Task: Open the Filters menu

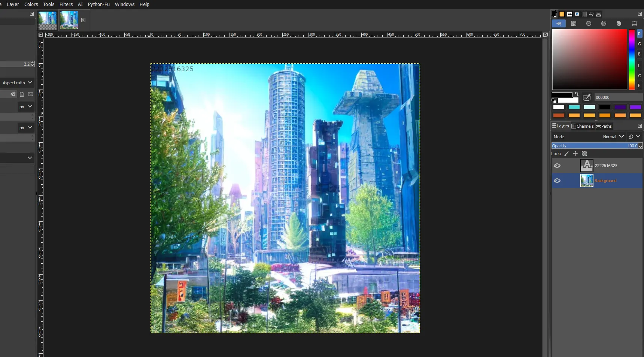Action: (x=66, y=4)
